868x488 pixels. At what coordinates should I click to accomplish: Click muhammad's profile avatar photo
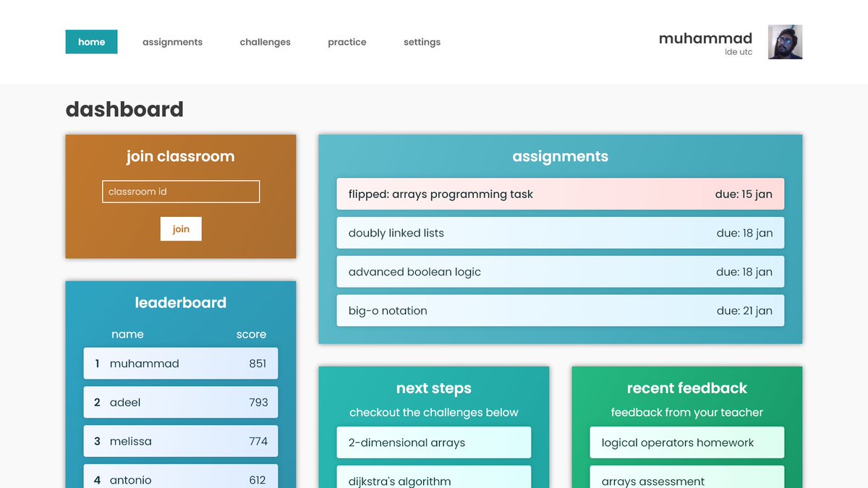[785, 42]
